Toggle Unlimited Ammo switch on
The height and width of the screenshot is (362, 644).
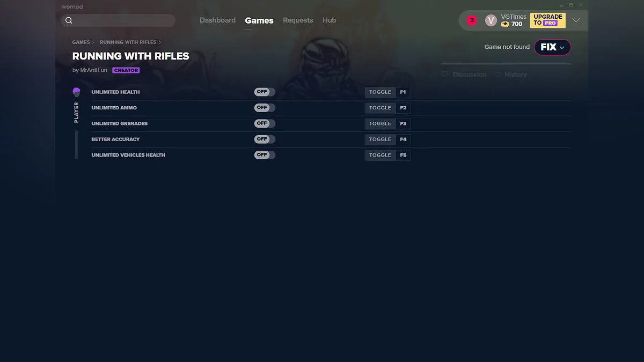(265, 108)
